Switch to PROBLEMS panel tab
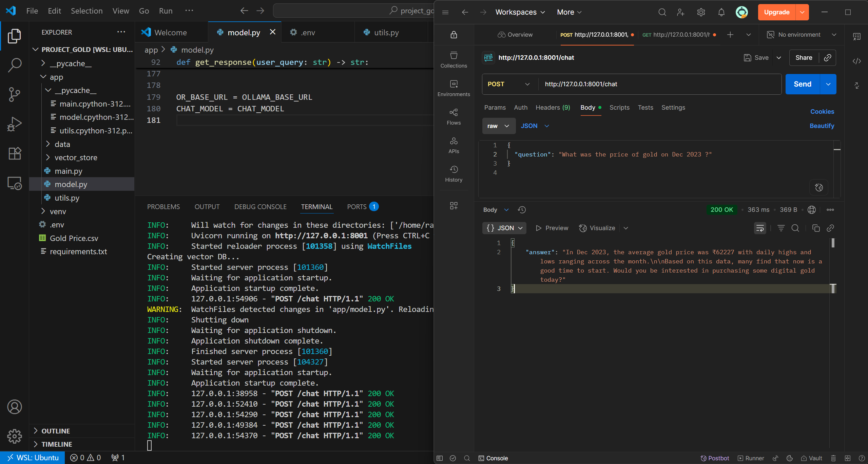This screenshot has width=868, height=464. coord(163,207)
